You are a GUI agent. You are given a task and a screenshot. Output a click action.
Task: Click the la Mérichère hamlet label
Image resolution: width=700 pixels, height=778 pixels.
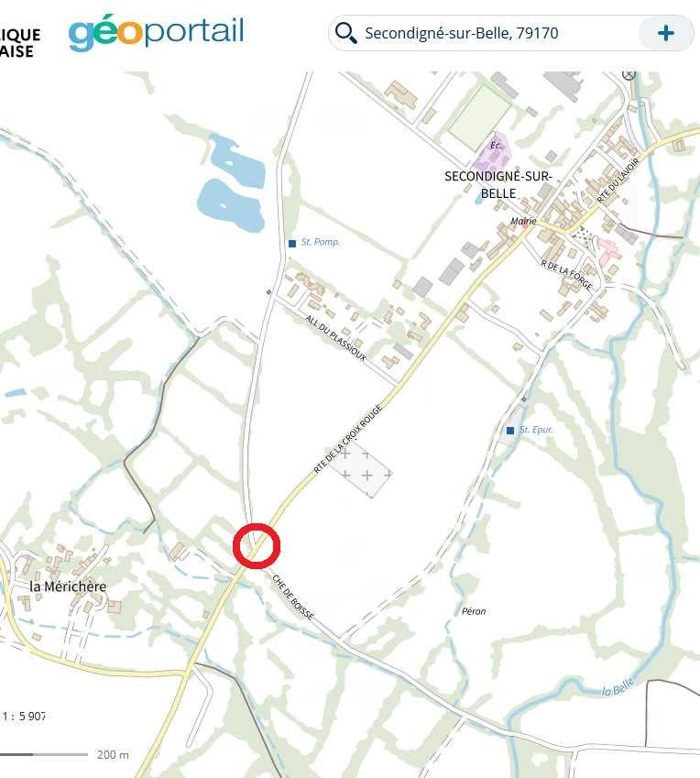point(68,586)
